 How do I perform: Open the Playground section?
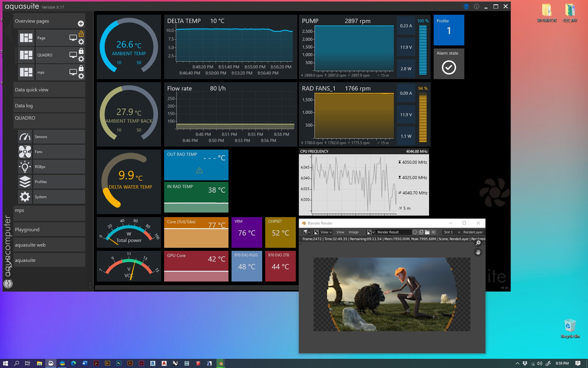coord(49,230)
